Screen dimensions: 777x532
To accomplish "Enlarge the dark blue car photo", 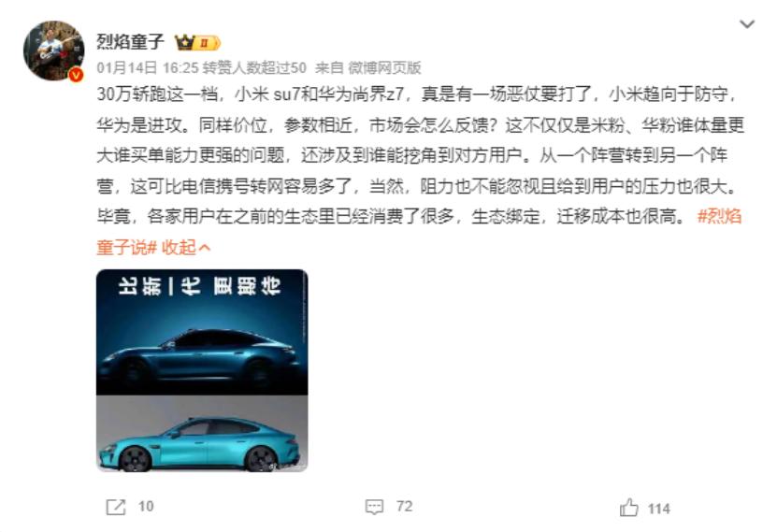I will (x=202, y=332).
